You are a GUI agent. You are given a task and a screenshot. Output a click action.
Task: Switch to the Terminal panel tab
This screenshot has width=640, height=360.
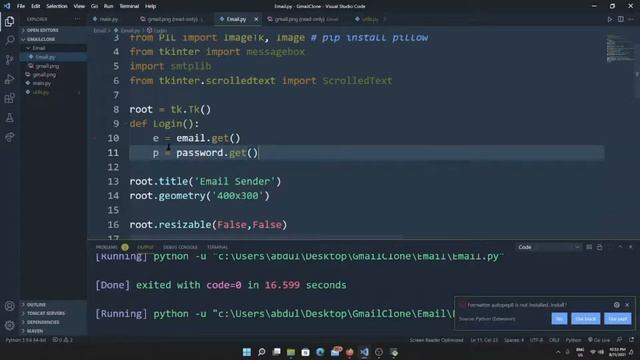[x=217, y=247]
